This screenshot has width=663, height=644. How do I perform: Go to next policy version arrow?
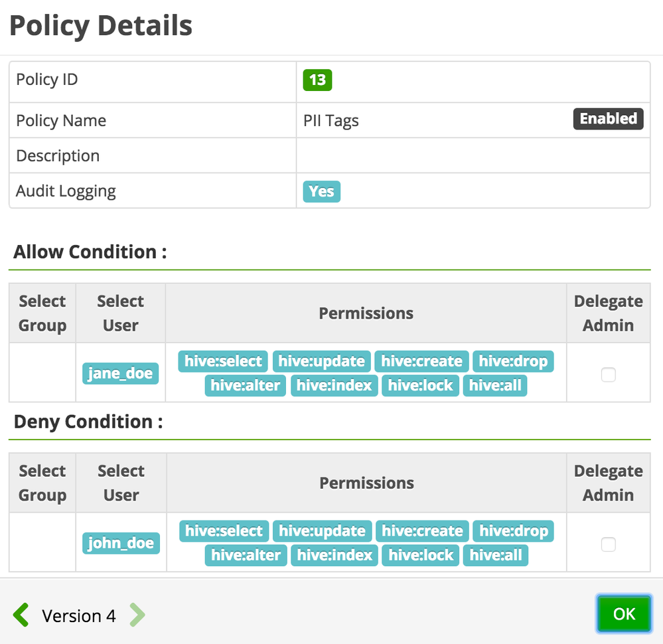136,615
